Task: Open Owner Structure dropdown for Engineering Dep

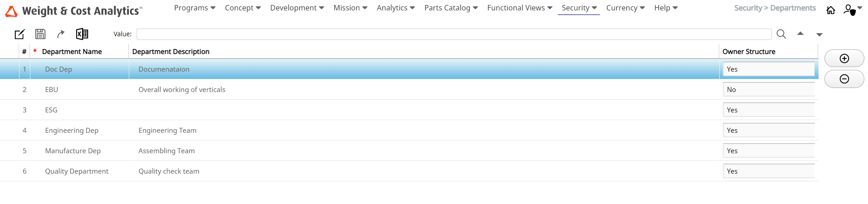Action: (x=768, y=131)
